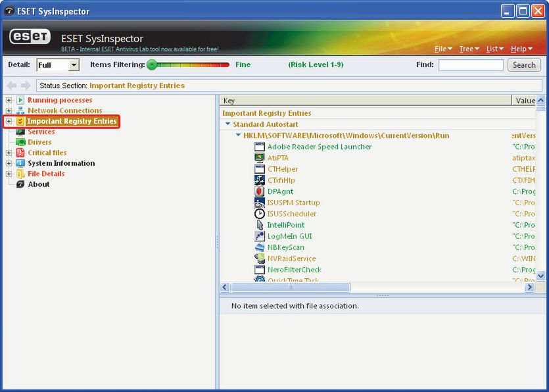
Task: Expand the File Details node
Action: tap(9, 174)
